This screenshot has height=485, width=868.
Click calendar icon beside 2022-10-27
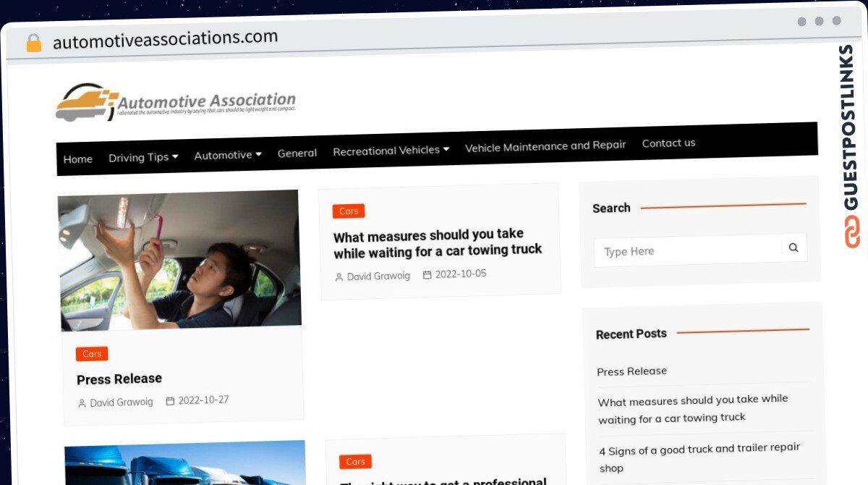click(x=170, y=400)
